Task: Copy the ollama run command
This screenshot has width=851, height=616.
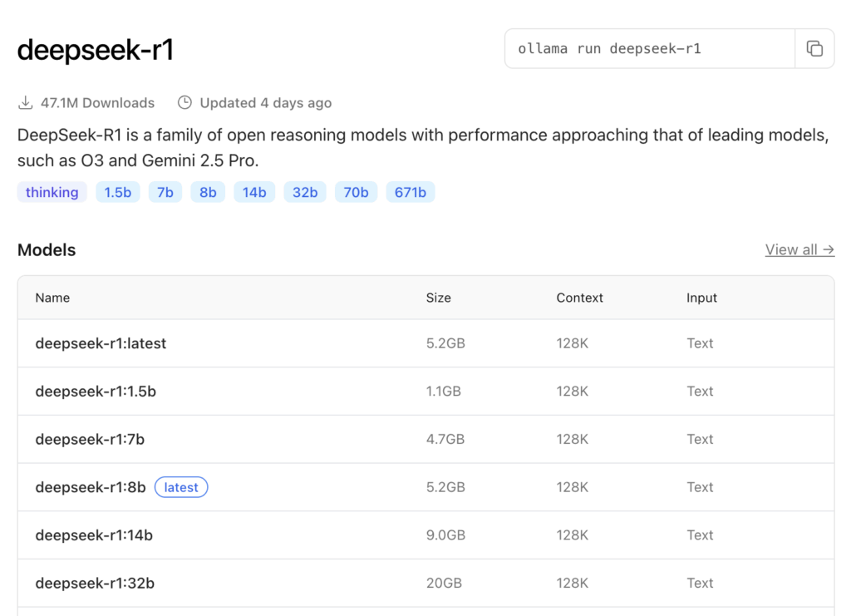Action: click(814, 49)
